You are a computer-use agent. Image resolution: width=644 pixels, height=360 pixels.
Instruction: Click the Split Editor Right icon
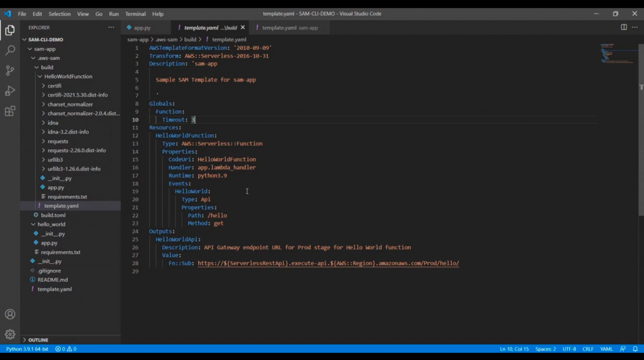point(623,27)
